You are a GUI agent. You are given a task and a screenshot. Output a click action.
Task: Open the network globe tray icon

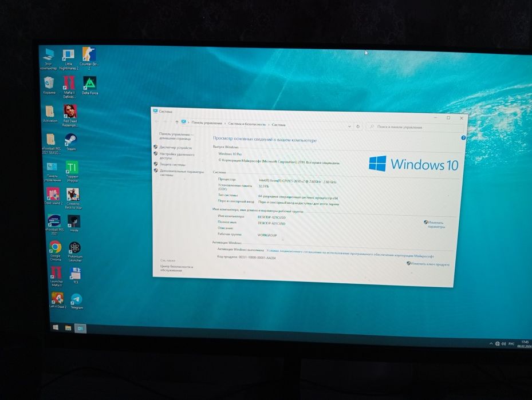[x=498, y=344]
